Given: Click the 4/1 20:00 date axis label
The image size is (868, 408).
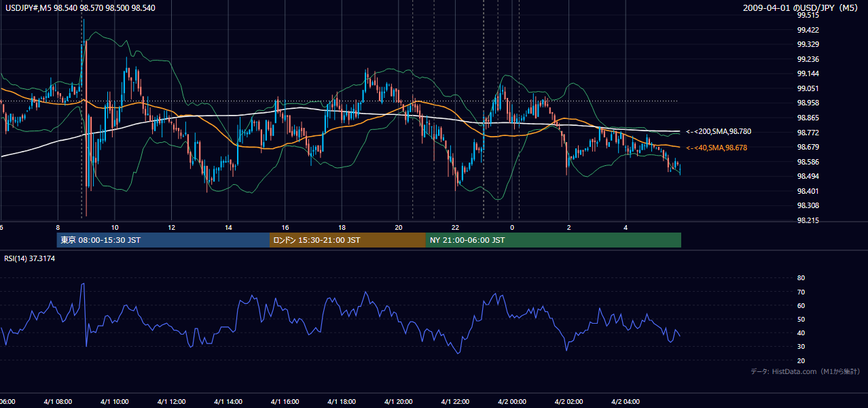Looking at the screenshot, I should click(399, 402).
